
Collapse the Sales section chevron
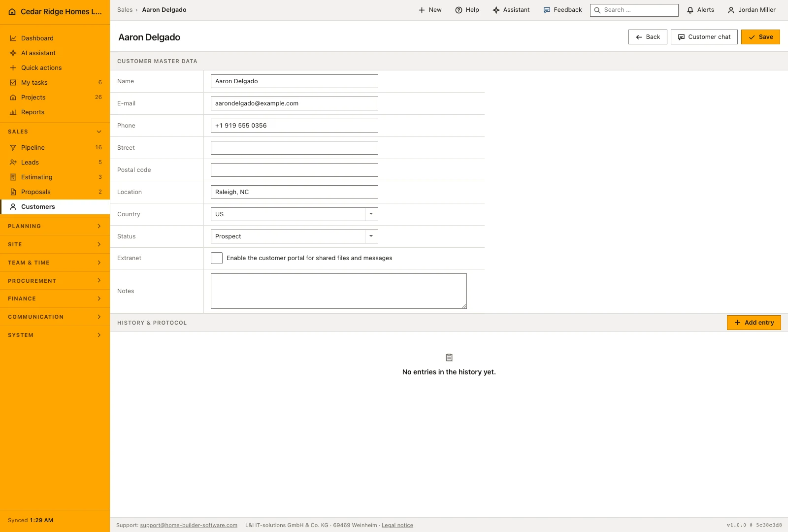pos(99,132)
